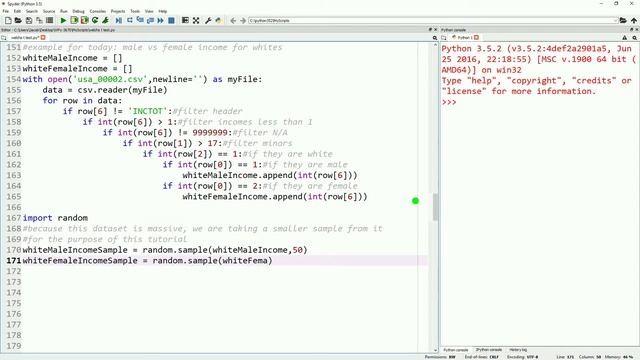640x360 pixels.
Task: Open the Edit menu
Action: (17, 11)
